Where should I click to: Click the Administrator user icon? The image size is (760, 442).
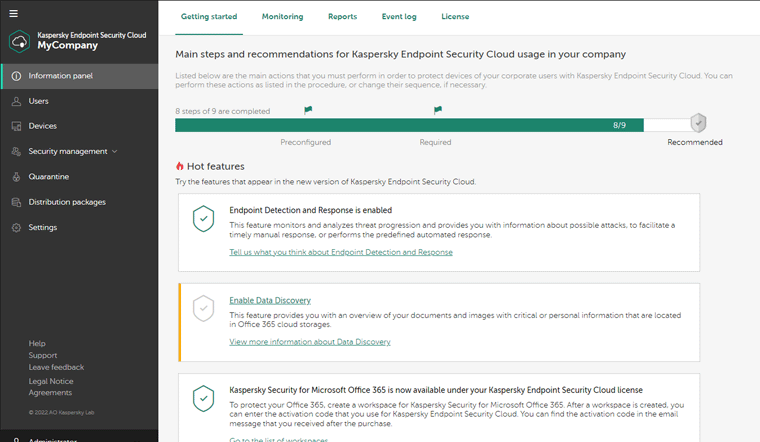(x=16, y=440)
